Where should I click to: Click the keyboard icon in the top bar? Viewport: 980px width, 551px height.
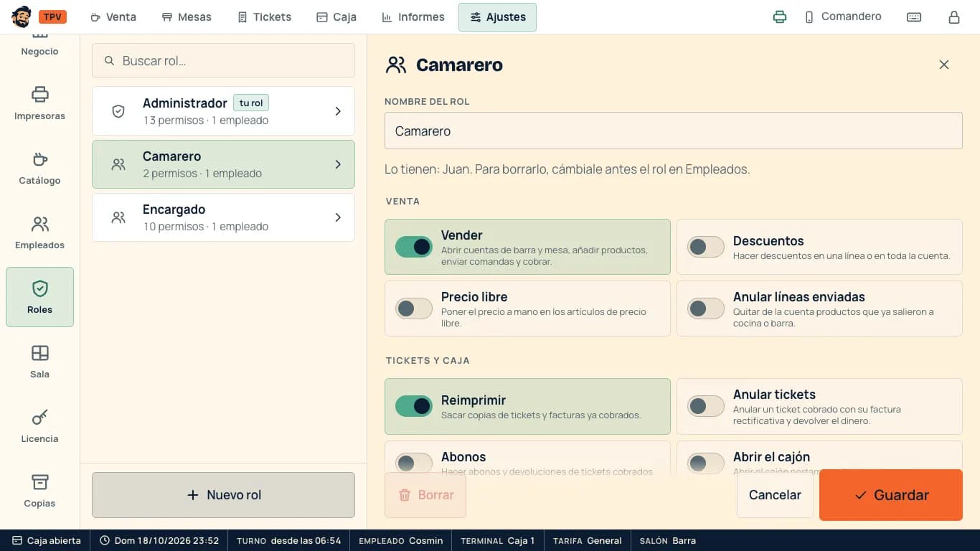(914, 17)
